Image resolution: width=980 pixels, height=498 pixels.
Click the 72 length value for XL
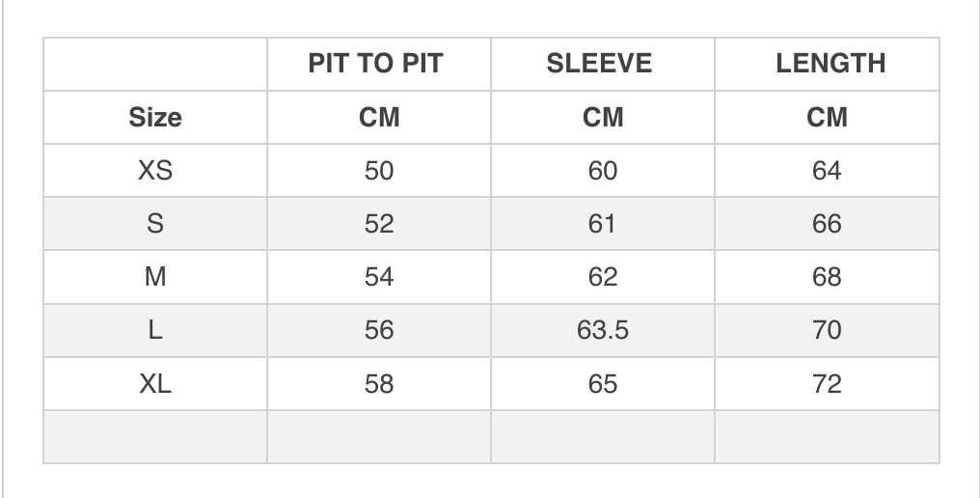point(827,383)
